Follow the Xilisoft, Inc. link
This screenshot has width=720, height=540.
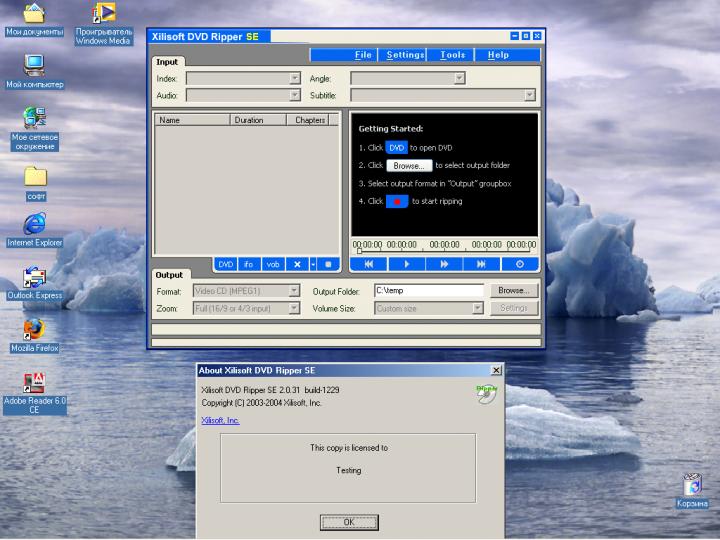(220, 421)
